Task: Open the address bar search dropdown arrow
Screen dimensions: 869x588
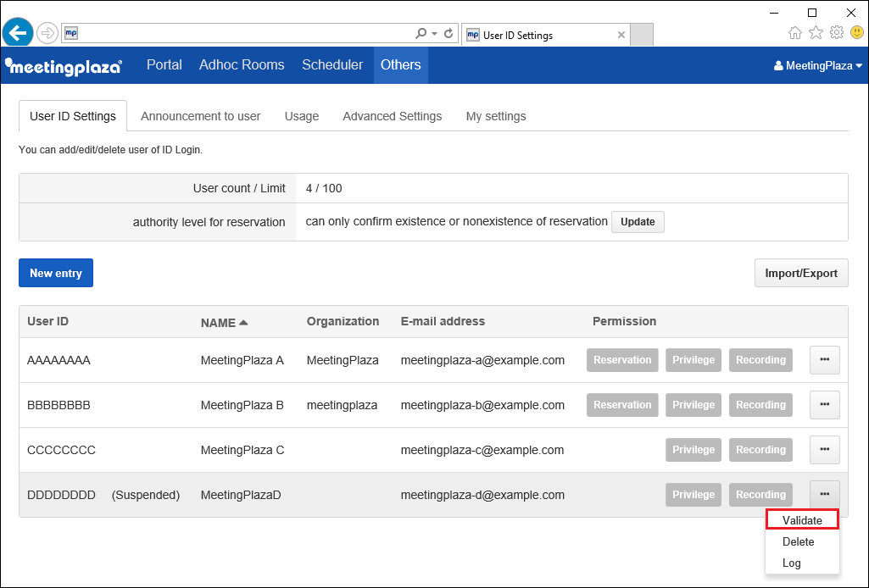Action: pos(434,34)
